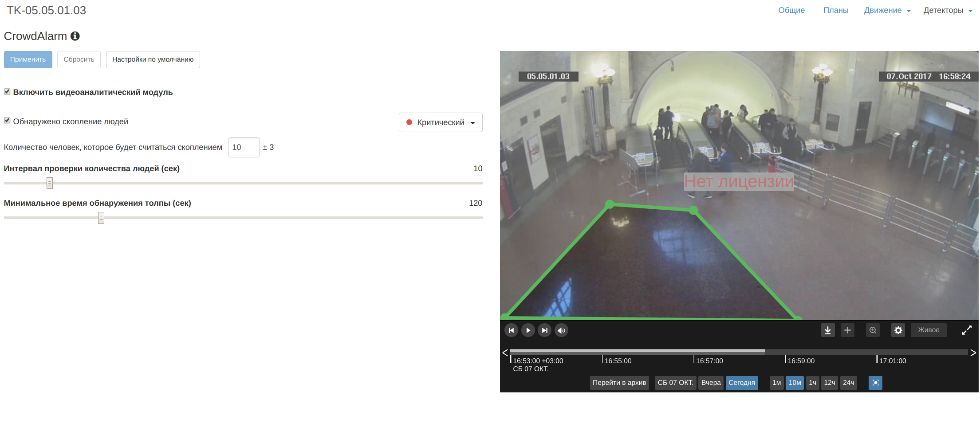Shift timeline left with arrow

(x=505, y=353)
